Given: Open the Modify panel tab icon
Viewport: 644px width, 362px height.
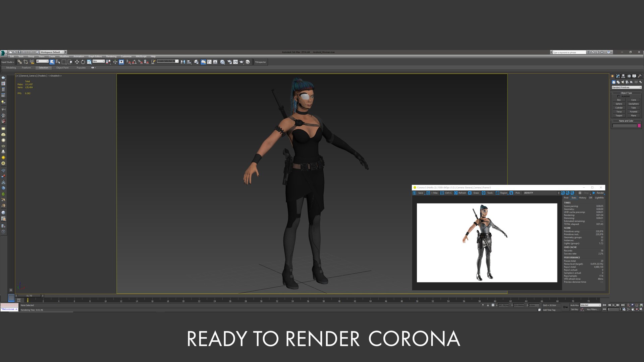Looking at the screenshot, I should 618,76.
